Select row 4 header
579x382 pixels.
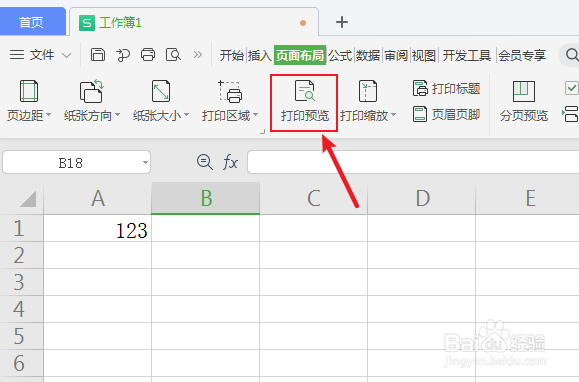coord(21,309)
